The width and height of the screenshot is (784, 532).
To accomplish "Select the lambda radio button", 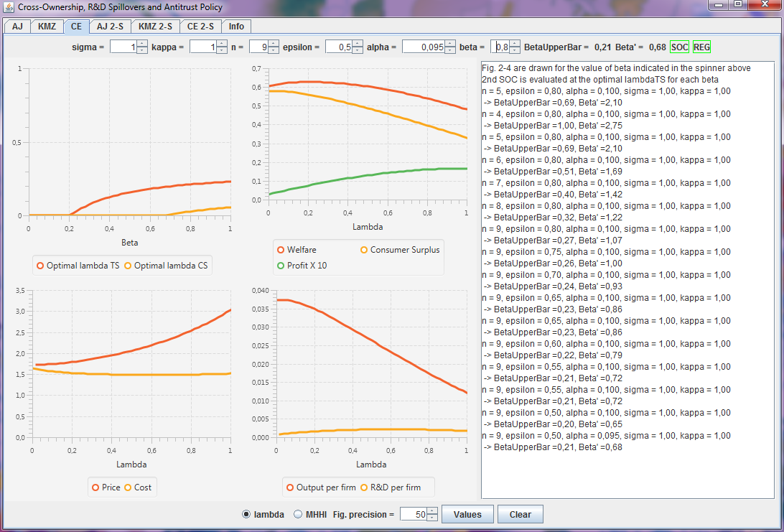I will point(247,514).
